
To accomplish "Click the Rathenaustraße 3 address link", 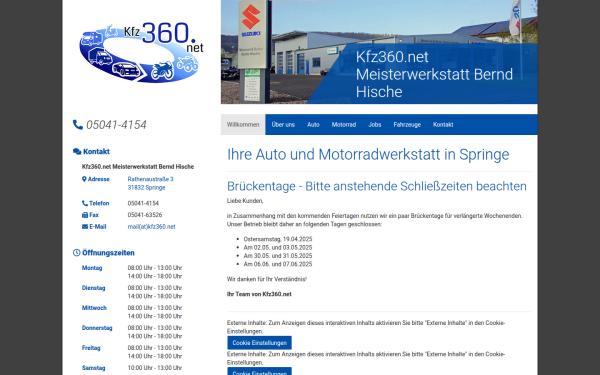I will pos(150,179).
